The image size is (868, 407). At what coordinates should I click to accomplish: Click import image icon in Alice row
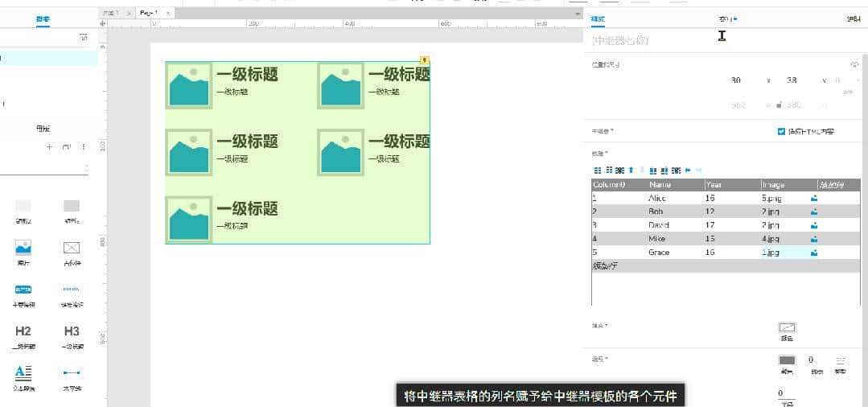coord(814,198)
